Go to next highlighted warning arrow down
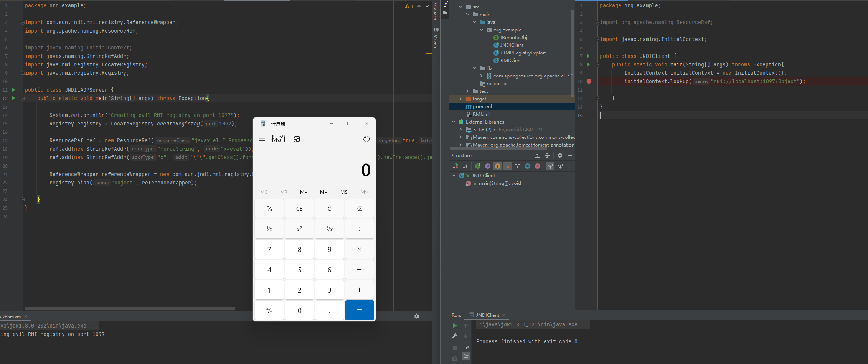 pos(427,6)
